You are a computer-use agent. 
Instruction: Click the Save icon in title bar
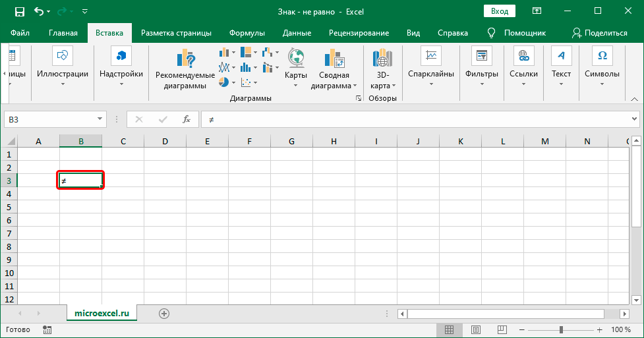tap(19, 11)
